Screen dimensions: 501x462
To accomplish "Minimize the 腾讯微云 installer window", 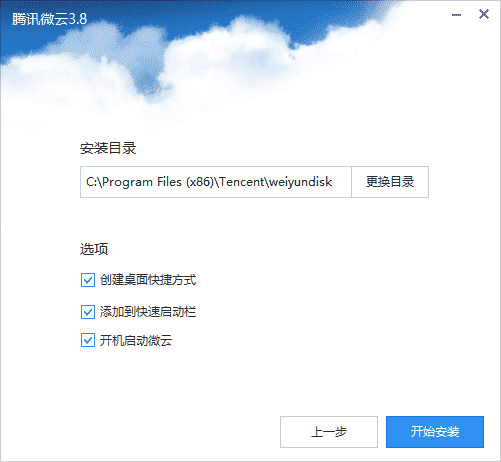I will coord(456,15).
